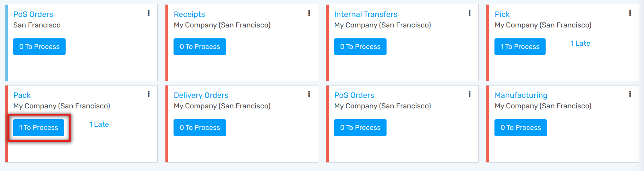Open three-dot menu on Pack card
644x171 pixels.
(148, 94)
